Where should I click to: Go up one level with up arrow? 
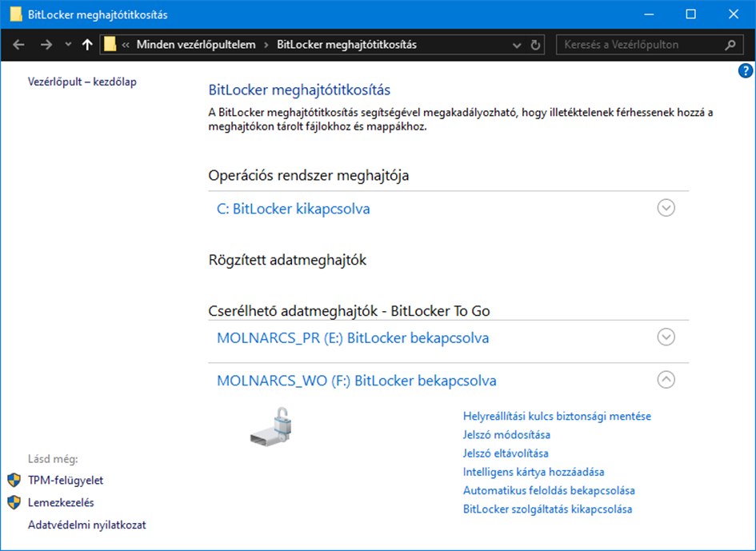86,45
